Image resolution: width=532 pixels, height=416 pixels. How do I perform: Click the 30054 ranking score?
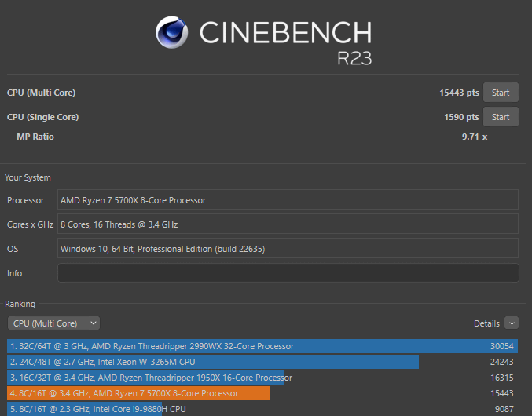click(502, 346)
